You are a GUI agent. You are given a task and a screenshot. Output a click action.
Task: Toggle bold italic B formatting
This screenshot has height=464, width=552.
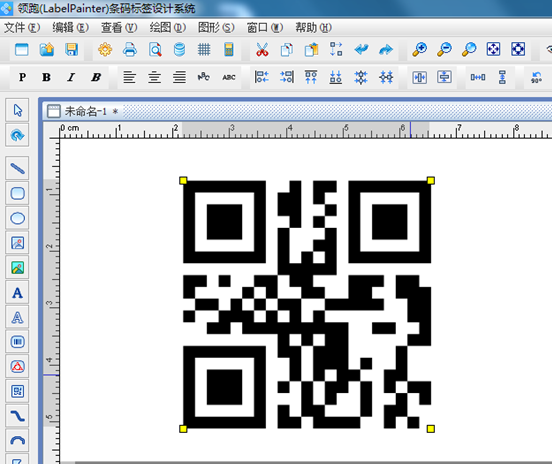96,77
